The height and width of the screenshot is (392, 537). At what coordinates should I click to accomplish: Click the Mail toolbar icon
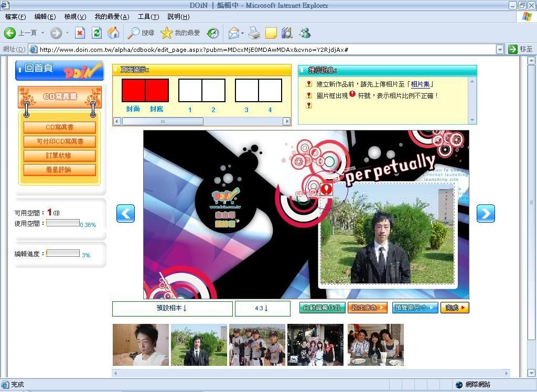click(233, 33)
